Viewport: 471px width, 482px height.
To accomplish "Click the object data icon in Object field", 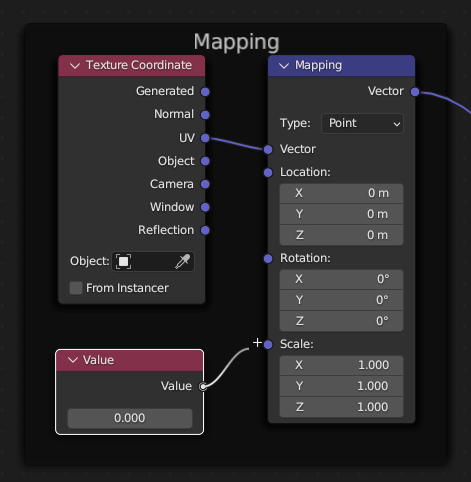I will [123, 261].
